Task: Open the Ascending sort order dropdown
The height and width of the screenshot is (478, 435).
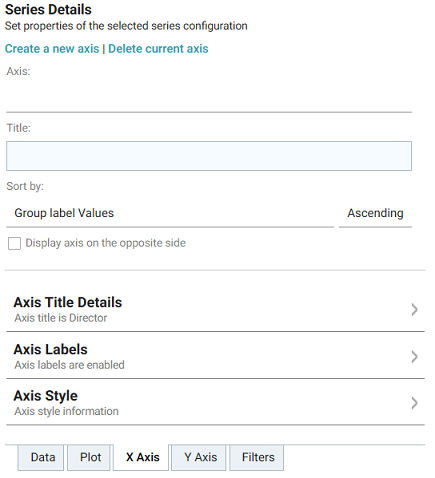Action: 375,213
